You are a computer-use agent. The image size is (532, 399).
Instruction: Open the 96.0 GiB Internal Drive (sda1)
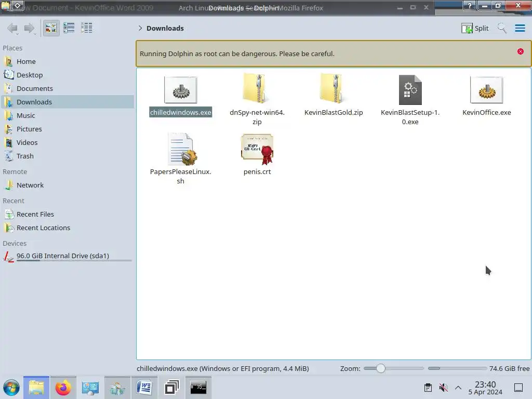click(x=67, y=256)
